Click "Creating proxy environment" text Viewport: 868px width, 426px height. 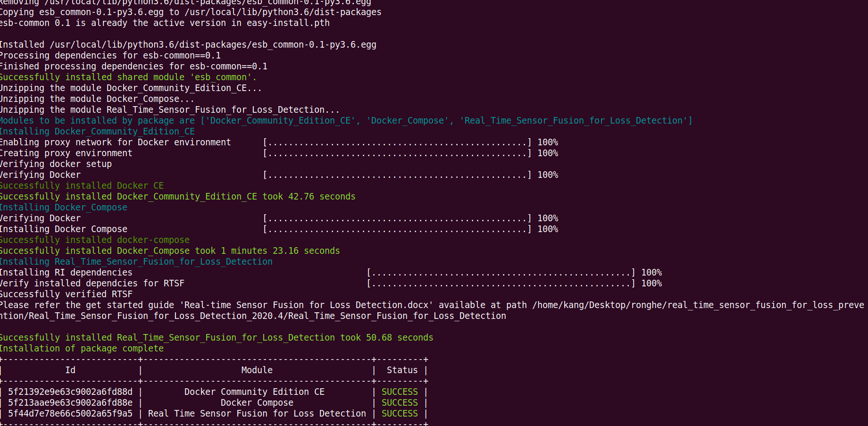66,153
